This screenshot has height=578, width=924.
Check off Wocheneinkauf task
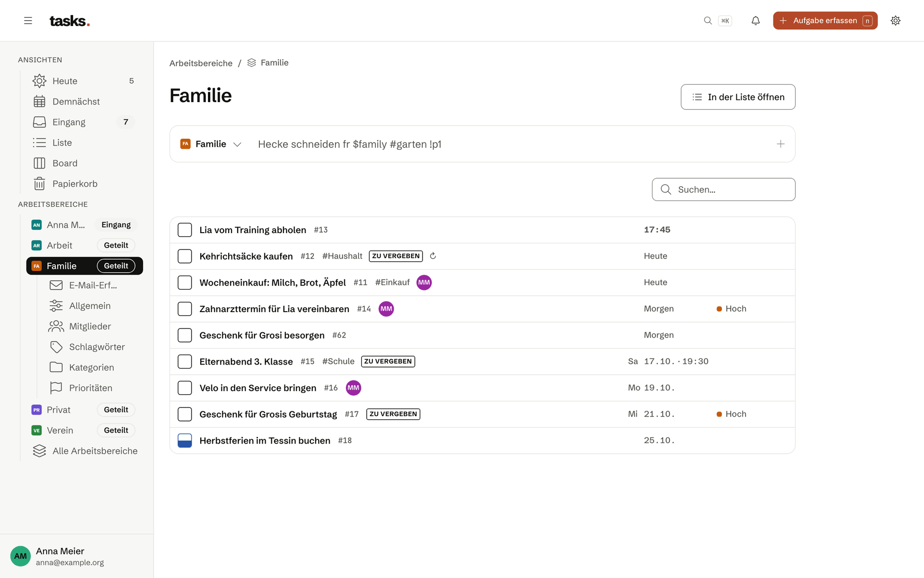pos(185,282)
